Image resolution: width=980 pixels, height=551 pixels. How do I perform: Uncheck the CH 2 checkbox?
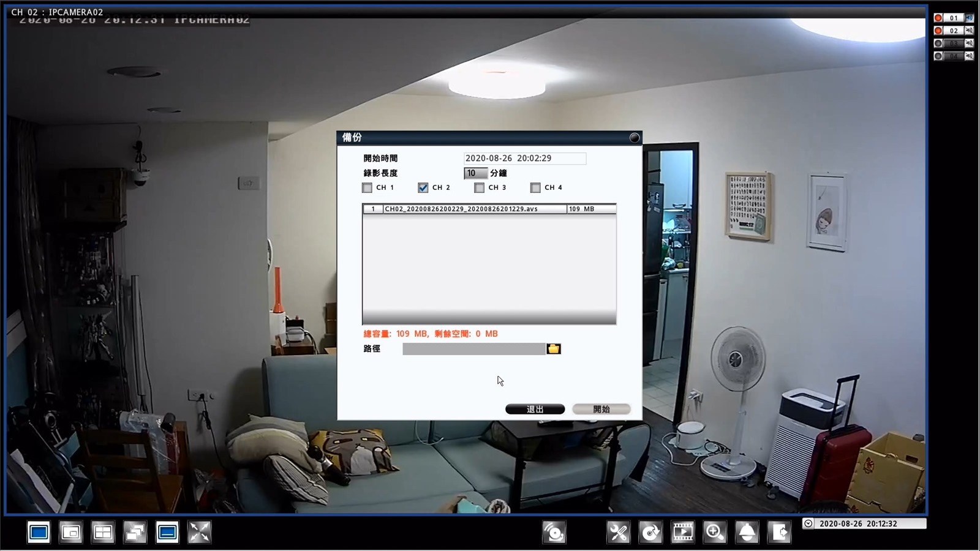(x=423, y=188)
